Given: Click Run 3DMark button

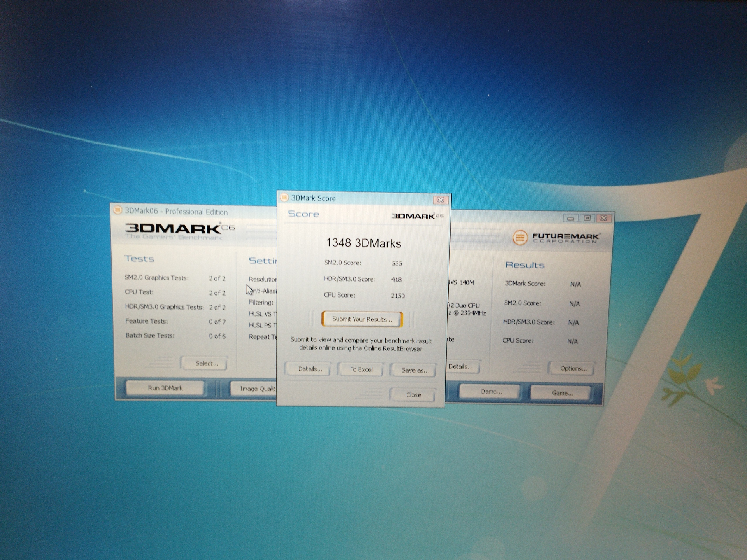Looking at the screenshot, I should point(165,388).
